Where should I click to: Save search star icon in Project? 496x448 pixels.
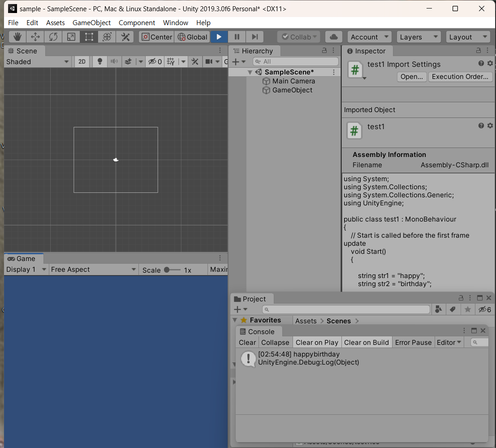467,309
